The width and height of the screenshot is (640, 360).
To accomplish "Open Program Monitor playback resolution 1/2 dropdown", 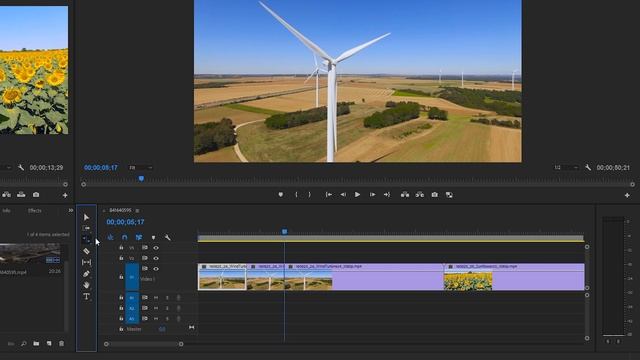I will pyautogui.click(x=566, y=167).
